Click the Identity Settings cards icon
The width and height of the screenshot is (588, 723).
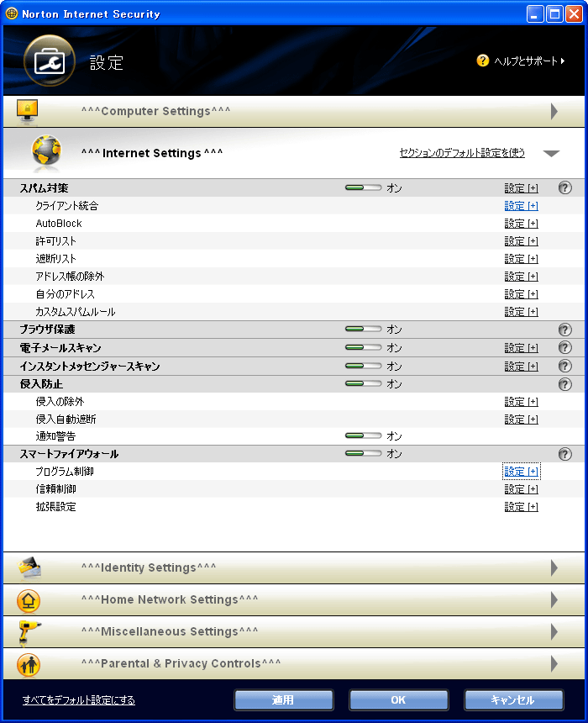29,567
